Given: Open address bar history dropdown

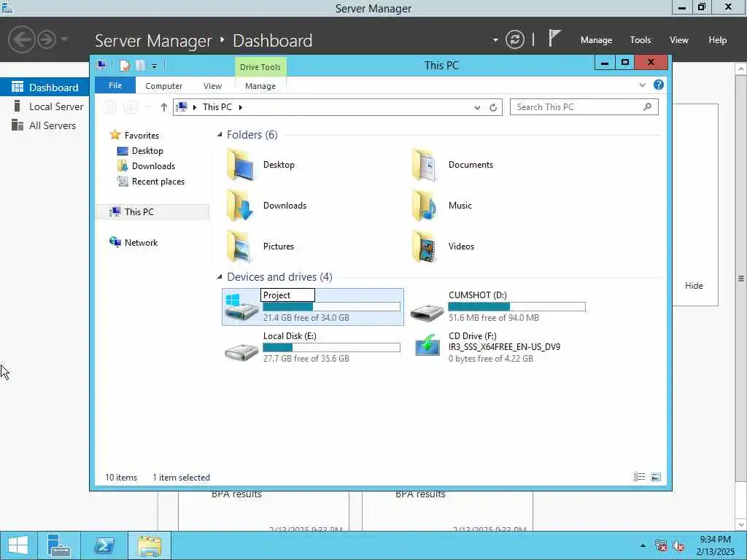Looking at the screenshot, I should tap(477, 108).
